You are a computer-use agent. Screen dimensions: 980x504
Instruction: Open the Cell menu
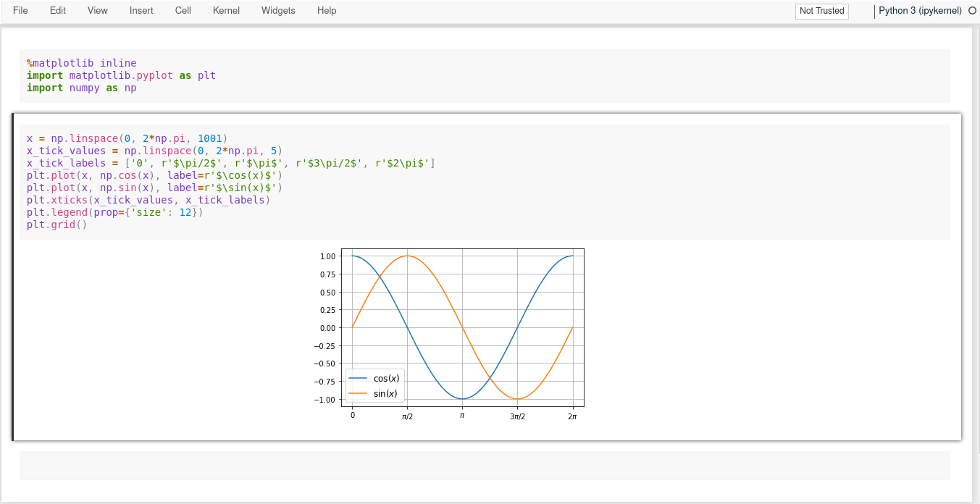click(x=183, y=10)
